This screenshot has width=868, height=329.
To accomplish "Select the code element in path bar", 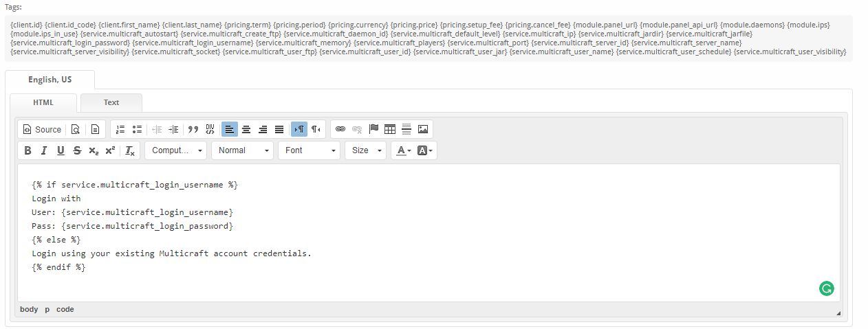I will click(x=65, y=310).
